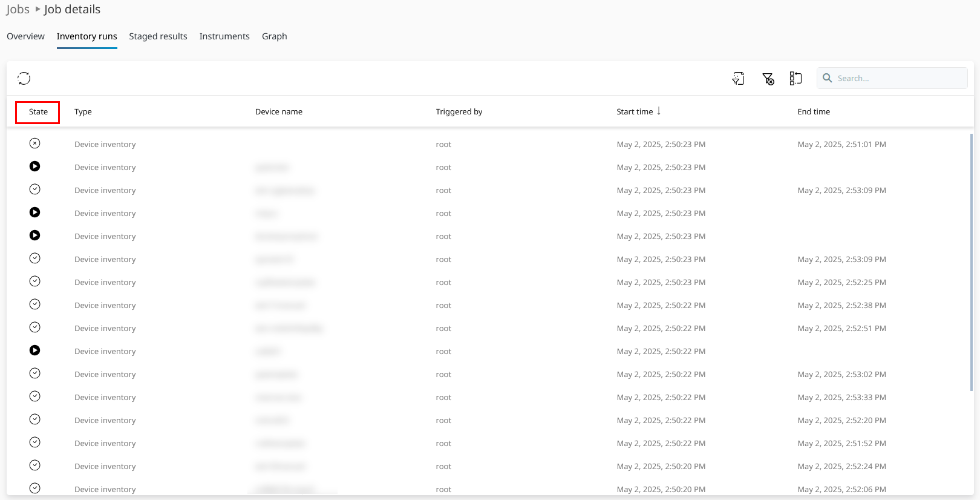Click the refresh icon above the table
980x500 pixels.
pyautogui.click(x=24, y=78)
